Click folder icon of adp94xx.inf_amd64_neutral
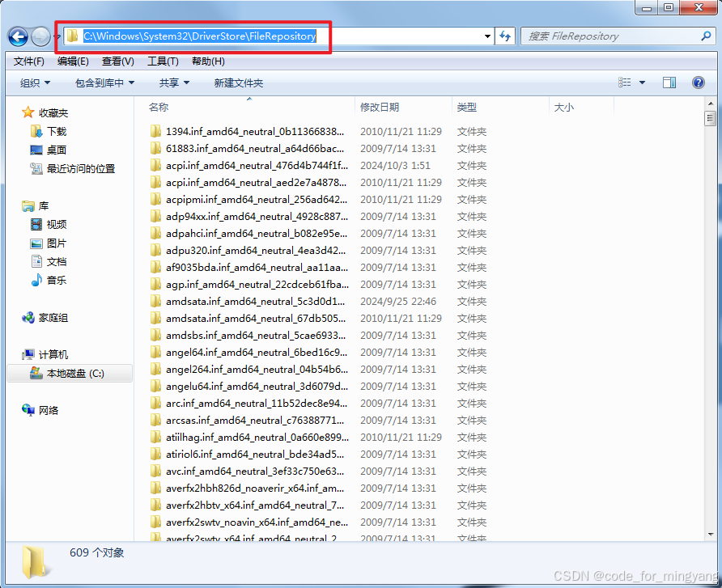The image size is (722, 588). point(155,217)
